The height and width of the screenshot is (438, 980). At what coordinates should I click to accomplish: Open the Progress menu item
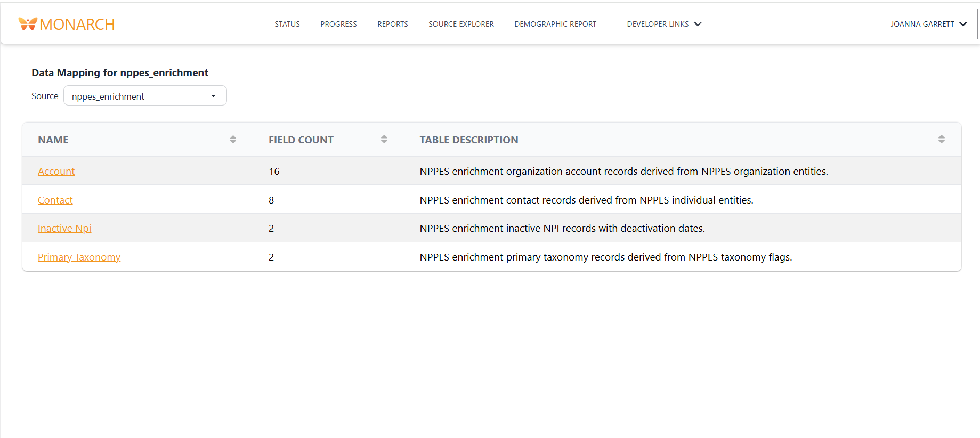pos(338,24)
